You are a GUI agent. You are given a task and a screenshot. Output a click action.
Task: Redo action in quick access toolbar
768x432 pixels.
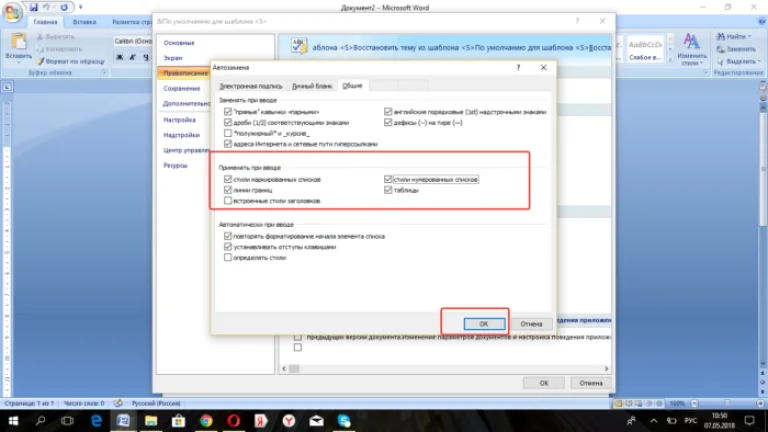click(x=64, y=7)
